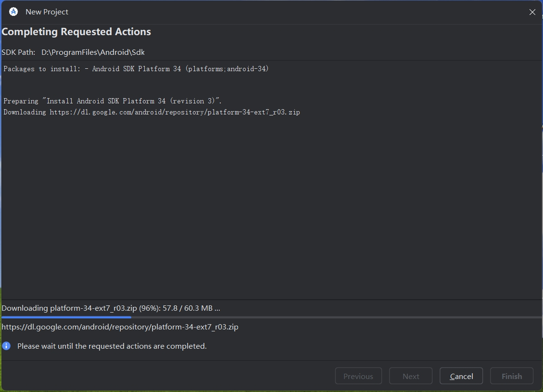
Task: Click the Android Studio logo in title bar
Action: click(13, 12)
